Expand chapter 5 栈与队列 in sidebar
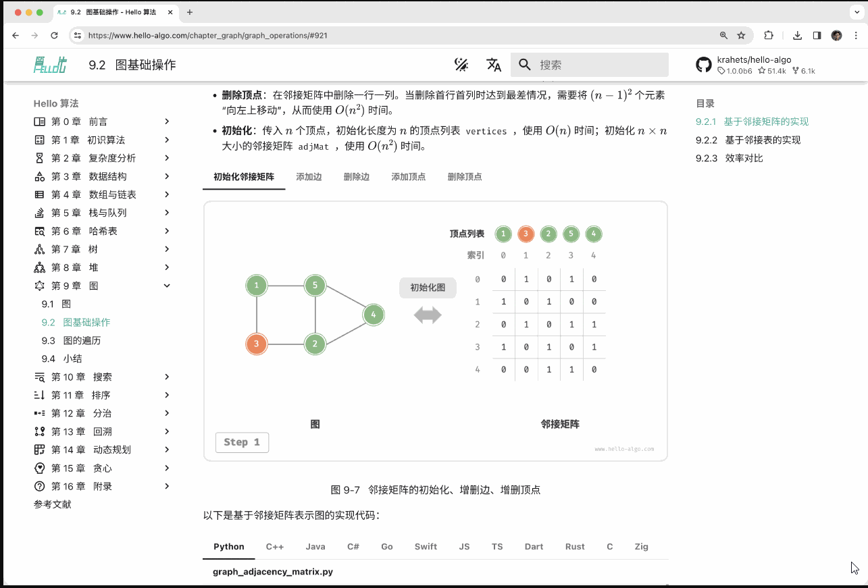 (x=167, y=213)
